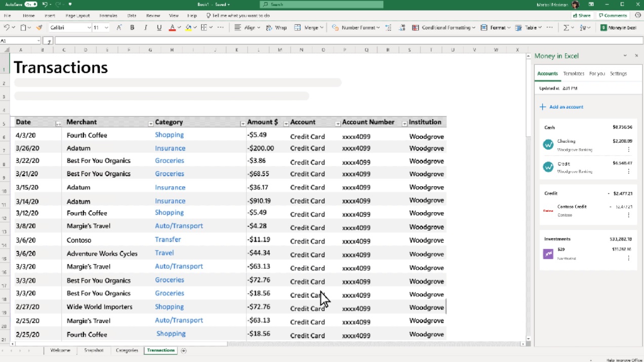Apply the yellow fill color
The image size is (644, 362).
188,27
